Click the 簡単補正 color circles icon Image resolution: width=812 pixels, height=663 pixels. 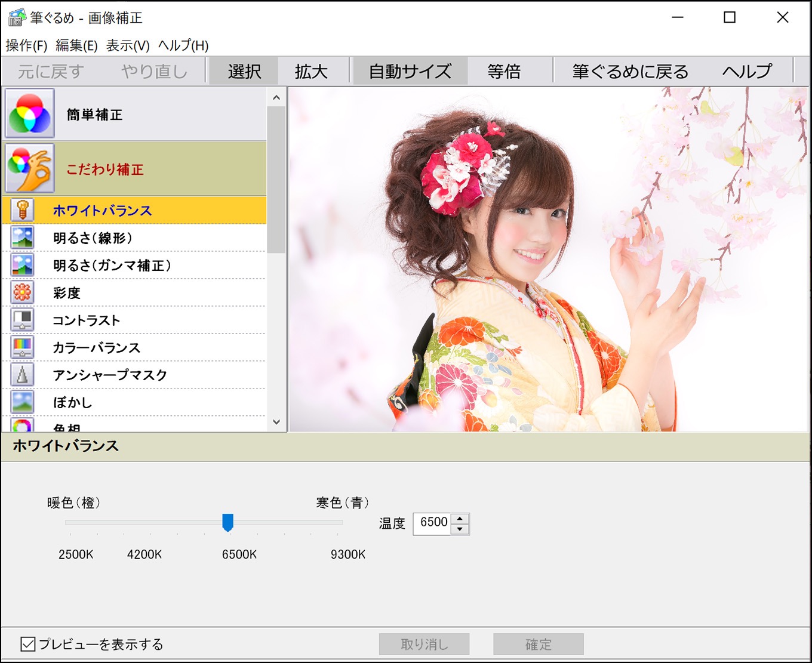coord(30,113)
